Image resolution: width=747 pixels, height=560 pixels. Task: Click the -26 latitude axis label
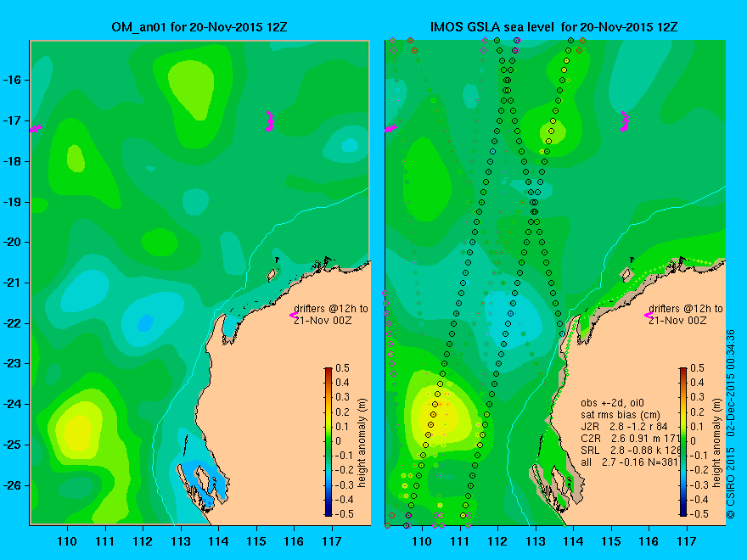(13, 485)
